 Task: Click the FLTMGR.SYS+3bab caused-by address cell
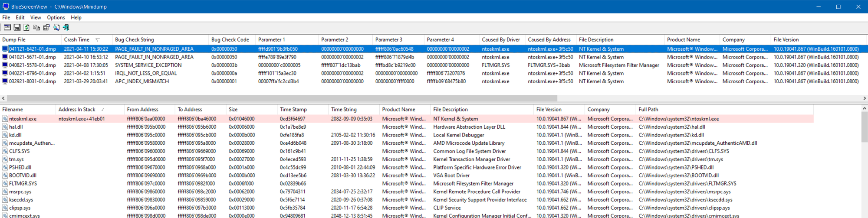point(549,65)
